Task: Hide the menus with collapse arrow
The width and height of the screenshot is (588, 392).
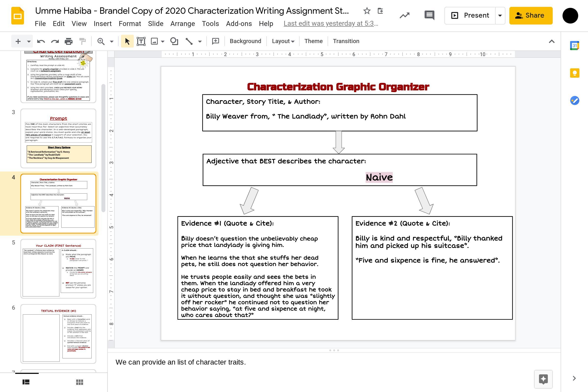Action: (x=551, y=41)
